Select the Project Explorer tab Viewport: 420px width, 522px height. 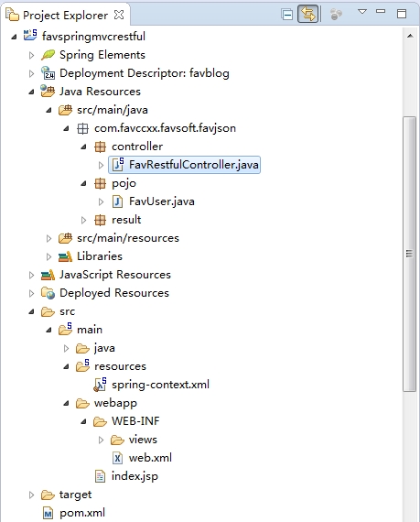point(65,16)
